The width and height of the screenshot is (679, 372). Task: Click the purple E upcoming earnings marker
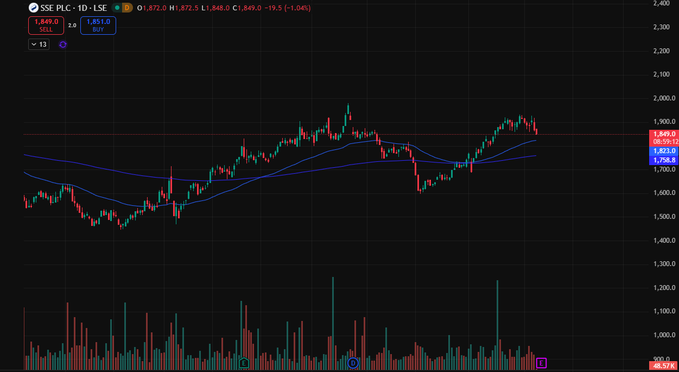coord(541,363)
